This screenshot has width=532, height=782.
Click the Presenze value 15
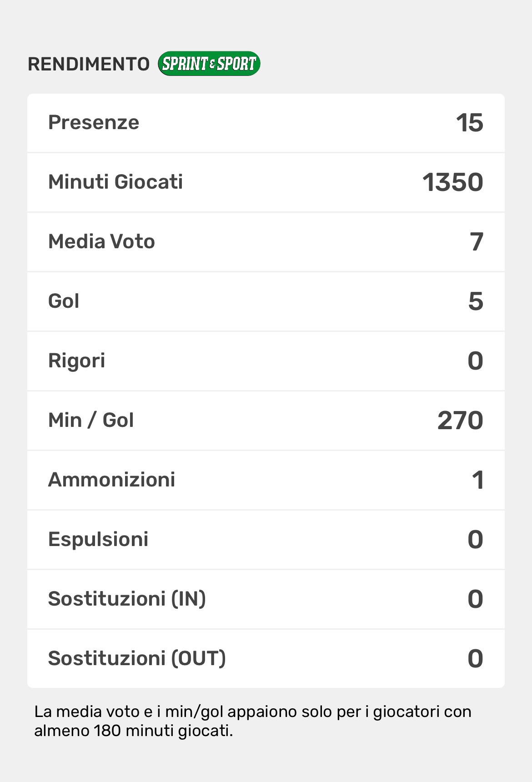tap(469, 123)
